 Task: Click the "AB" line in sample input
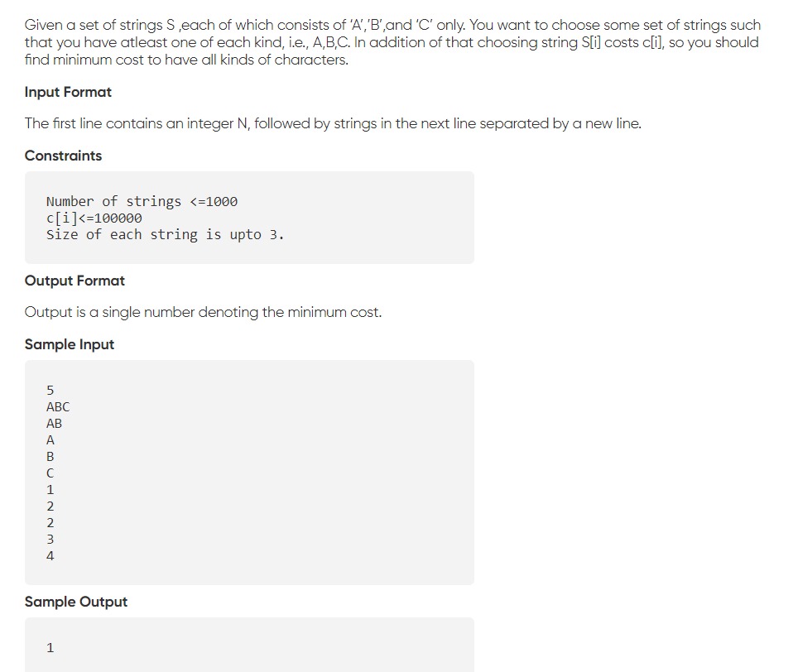55,423
